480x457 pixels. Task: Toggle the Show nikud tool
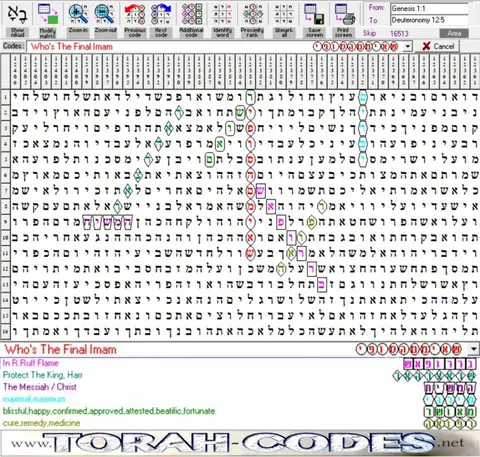[x=17, y=20]
